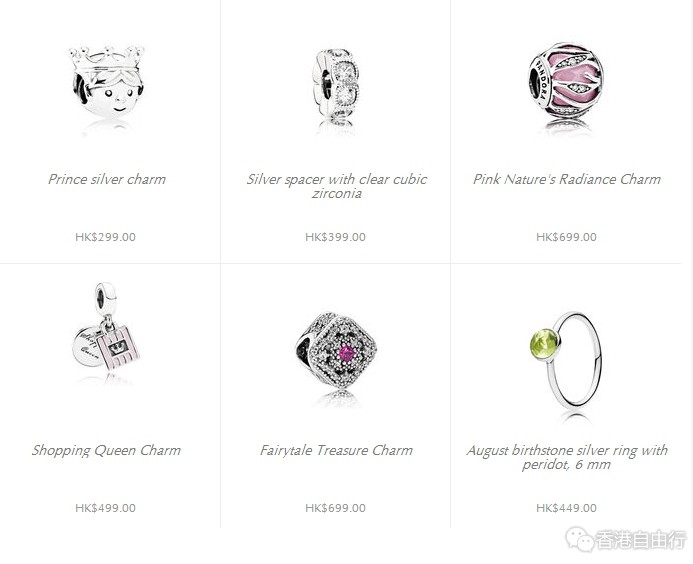Click the 香港自由行 watermark text
Image resolution: width=693 pixels, height=564 pixels.
(x=642, y=539)
